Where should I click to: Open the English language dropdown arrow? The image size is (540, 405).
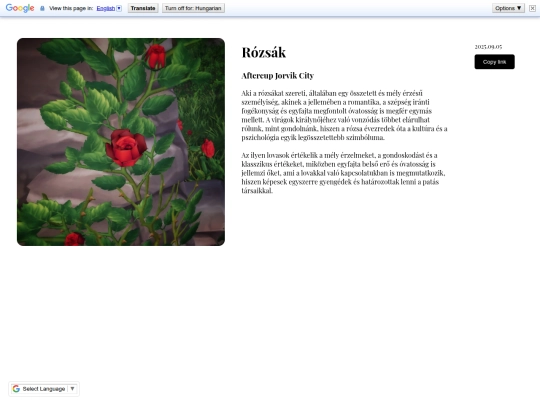(119, 8)
